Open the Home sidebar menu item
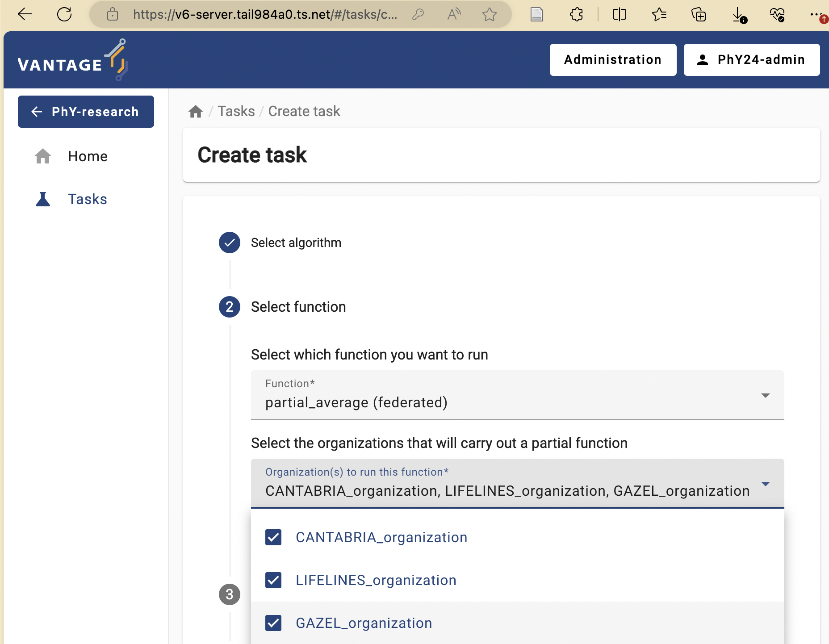 pyautogui.click(x=86, y=156)
